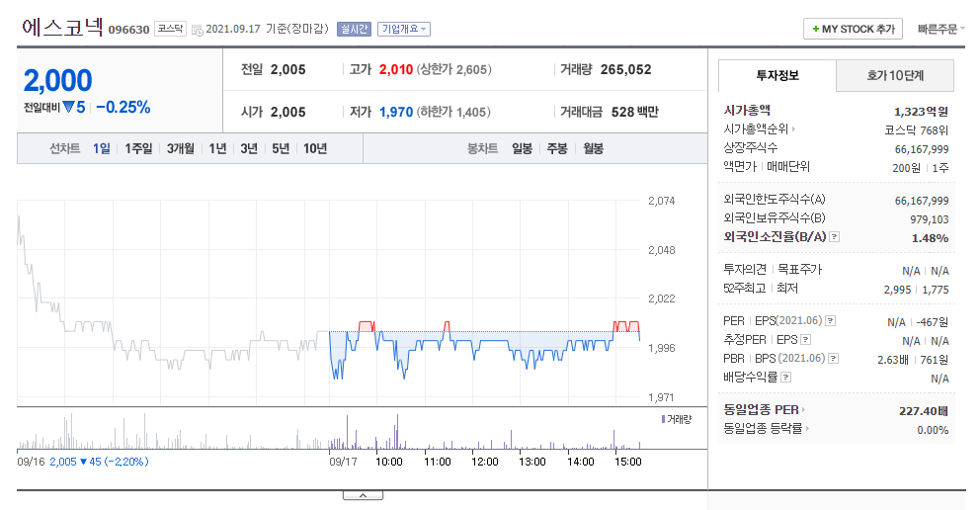Click the previous-day summary 2,005 ▼45 (-2.20%)
Image resolution: width=980 pixels, height=510 pixels.
pyautogui.click(x=99, y=462)
